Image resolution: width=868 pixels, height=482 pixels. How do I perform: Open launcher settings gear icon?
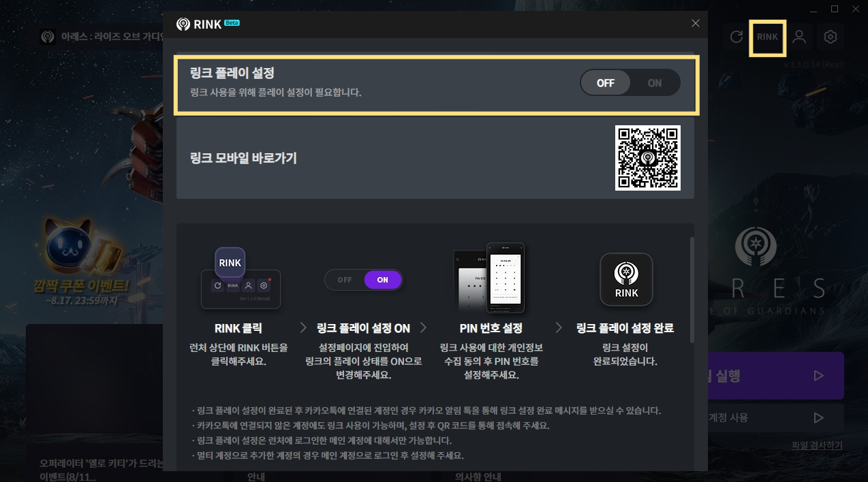(x=830, y=37)
